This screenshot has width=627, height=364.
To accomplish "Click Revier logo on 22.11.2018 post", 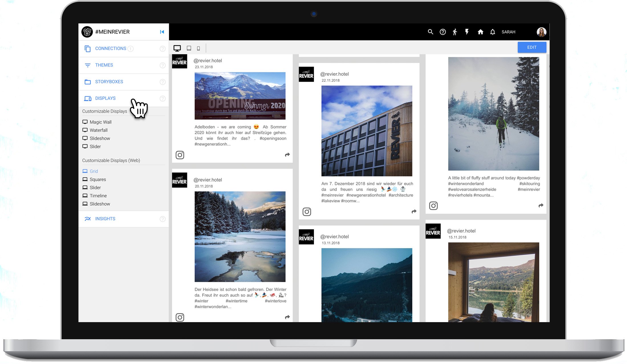I will [306, 74].
